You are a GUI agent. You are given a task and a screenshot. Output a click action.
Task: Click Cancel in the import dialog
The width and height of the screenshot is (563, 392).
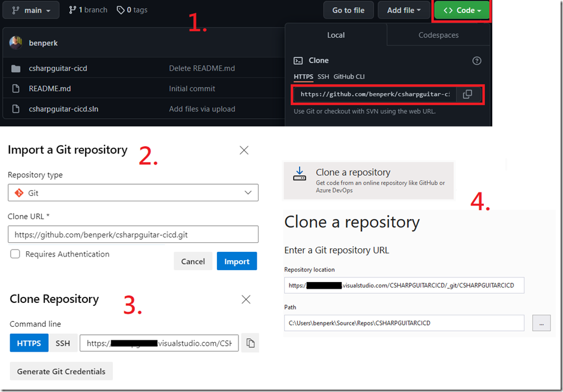[x=193, y=261]
